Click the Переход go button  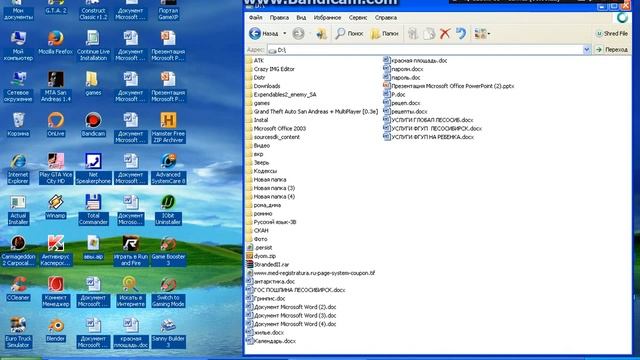point(611,50)
